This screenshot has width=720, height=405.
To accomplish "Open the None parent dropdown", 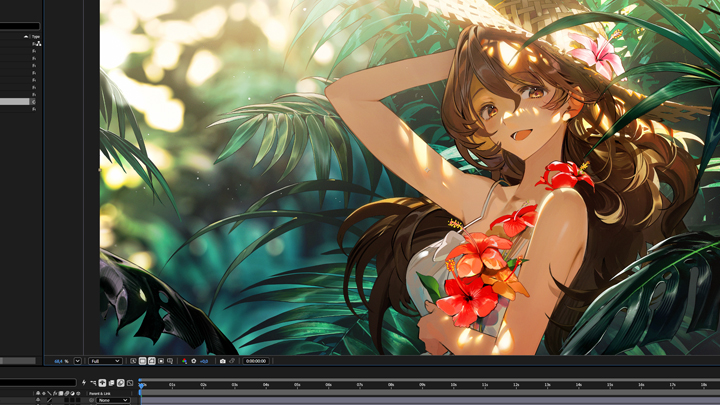I will click(x=113, y=400).
